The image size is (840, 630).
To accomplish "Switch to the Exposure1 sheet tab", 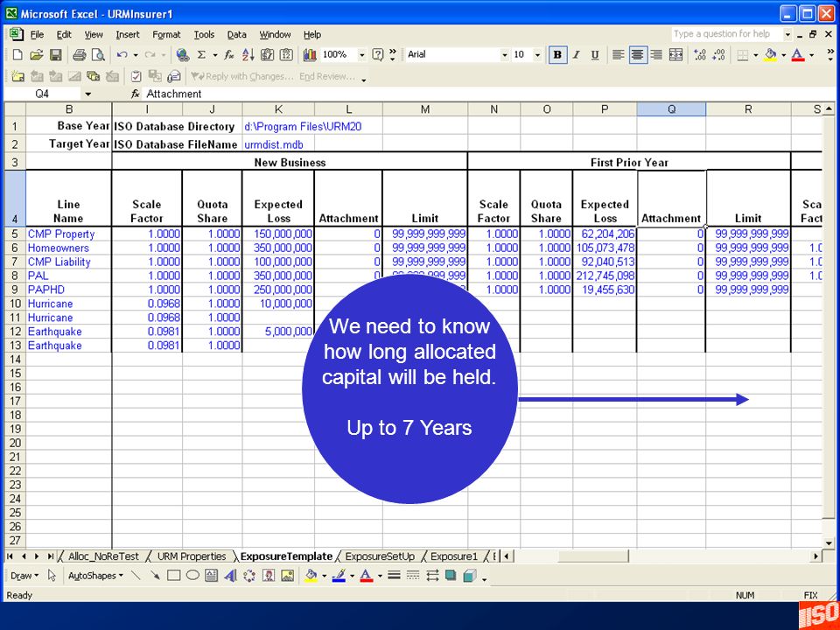I will pyautogui.click(x=454, y=556).
